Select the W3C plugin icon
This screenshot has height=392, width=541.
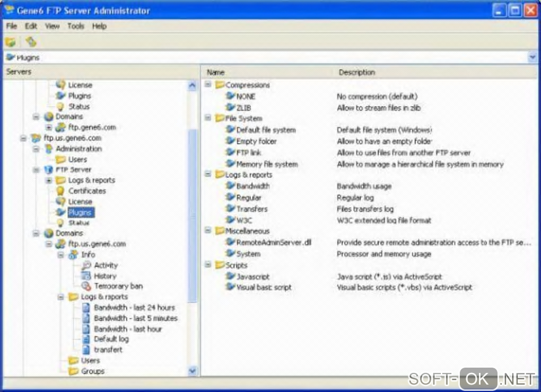coord(230,220)
